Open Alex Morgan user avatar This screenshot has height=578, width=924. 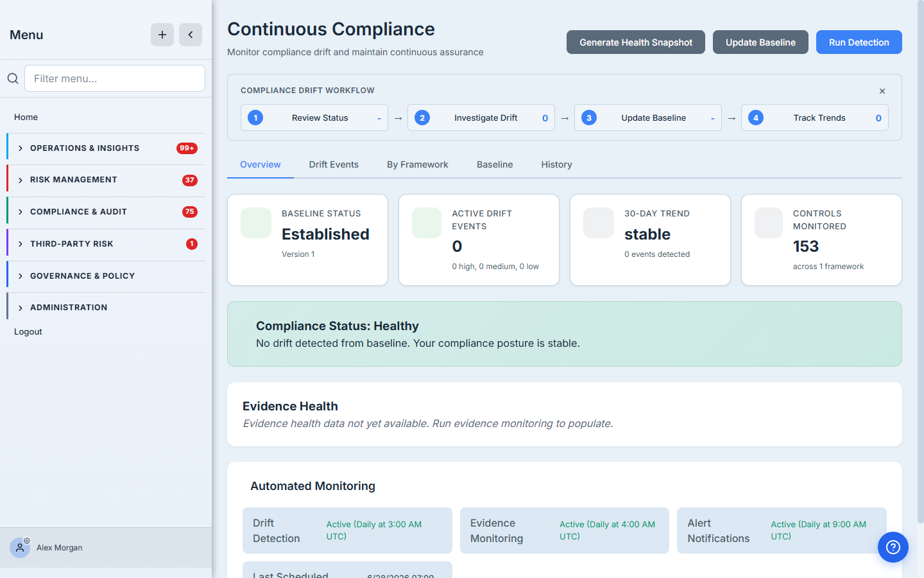coord(20,548)
